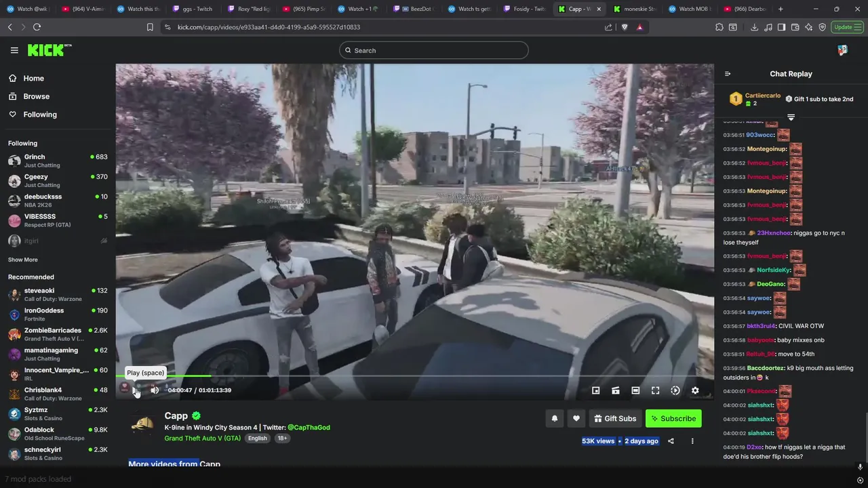This screenshot has width=868, height=488.
Task: Toggle the browser sidebar panel icon
Action: point(781,27)
